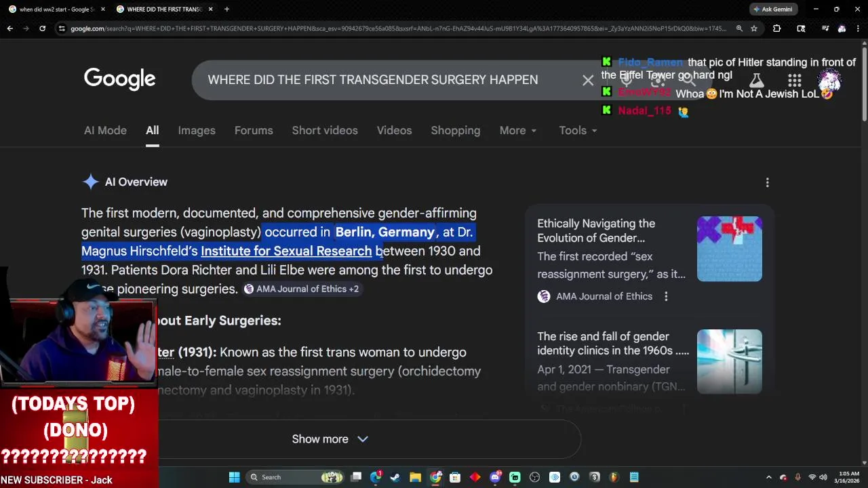This screenshot has height=488, width=868.
Task: Go back to the previous page
Action: (x=9, y=28)
